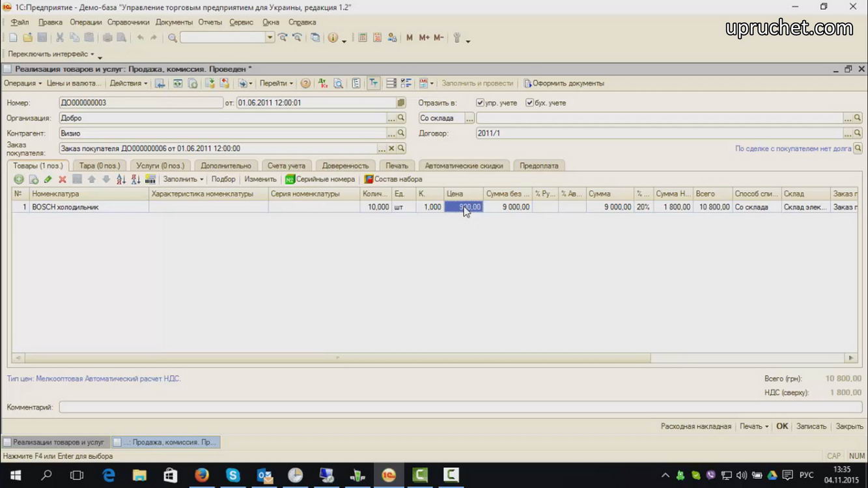Click the M memory button
The width and height of the screenshot is (868, 488).
(x=410, y=38)
